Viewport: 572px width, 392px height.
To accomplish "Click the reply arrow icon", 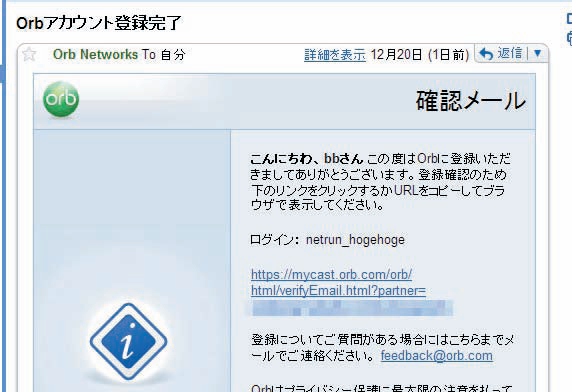I will (486, 54).
